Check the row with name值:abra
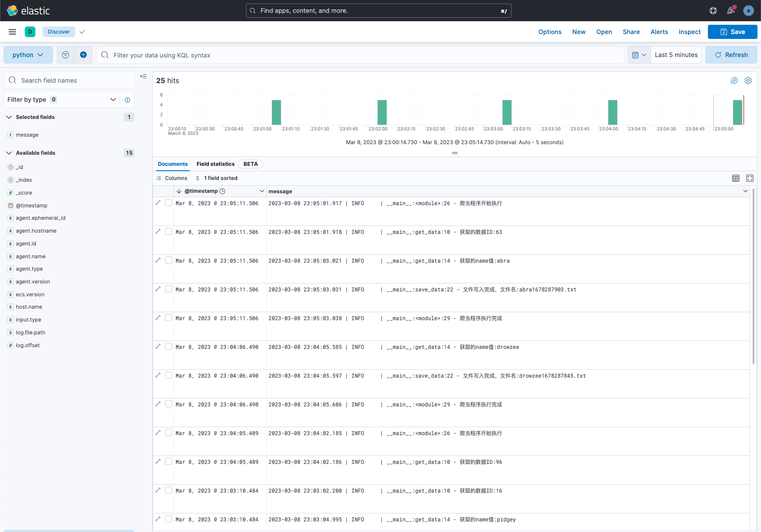The height and width of the screenshot is (532, 761). 169,260
